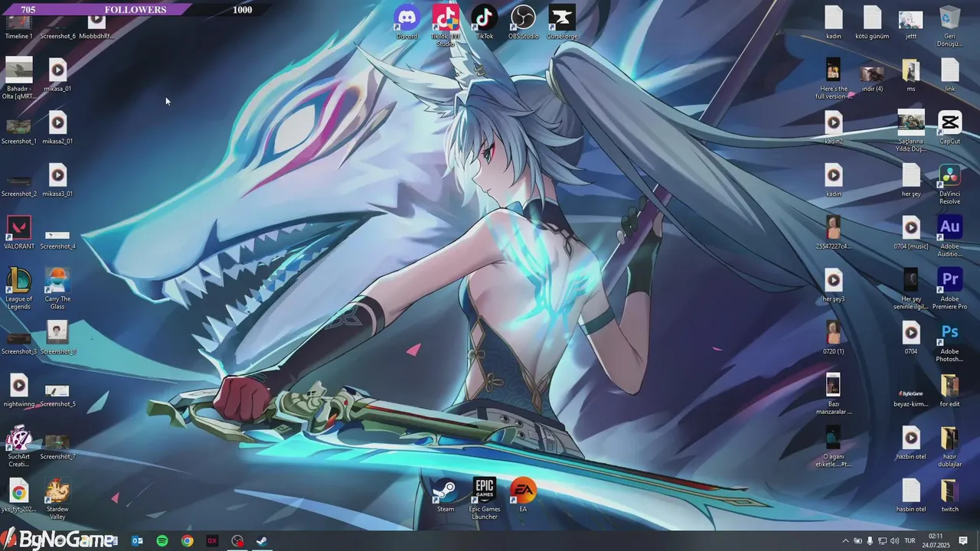Select the Adobe Photoshop shortcut
This screenshot has width=980, height=551.
pos(949,341)
